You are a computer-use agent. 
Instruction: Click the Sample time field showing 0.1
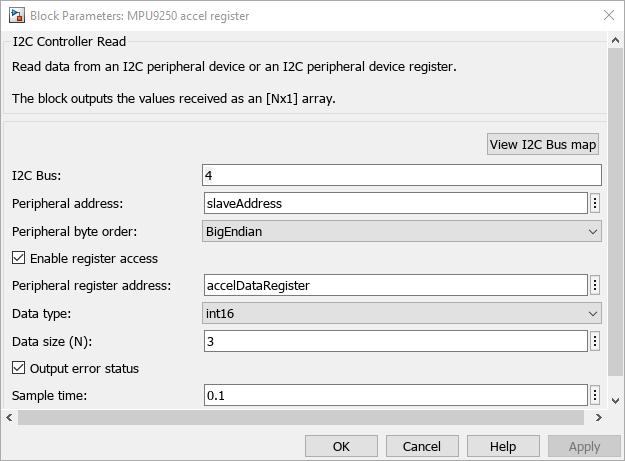pos(396,395)
